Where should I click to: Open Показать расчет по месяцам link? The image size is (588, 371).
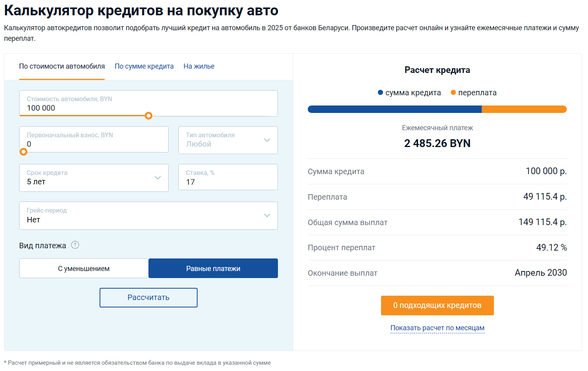point(437,328)
